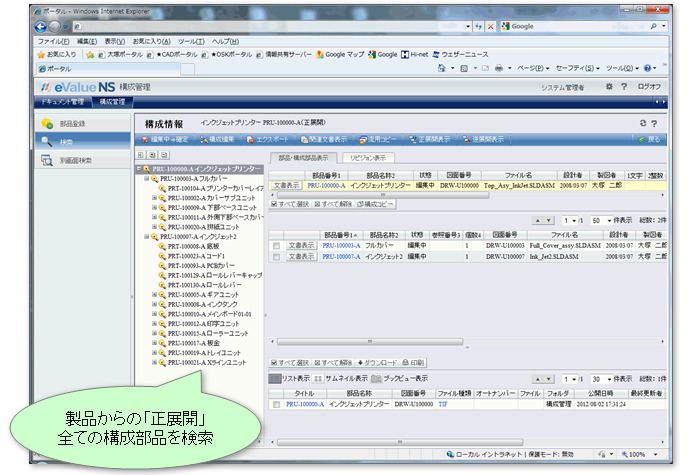Expand the PRU-100002-A カバーサブユニット node
The height and width of the screenshot is (475, 700).
[x=154, y=198]
